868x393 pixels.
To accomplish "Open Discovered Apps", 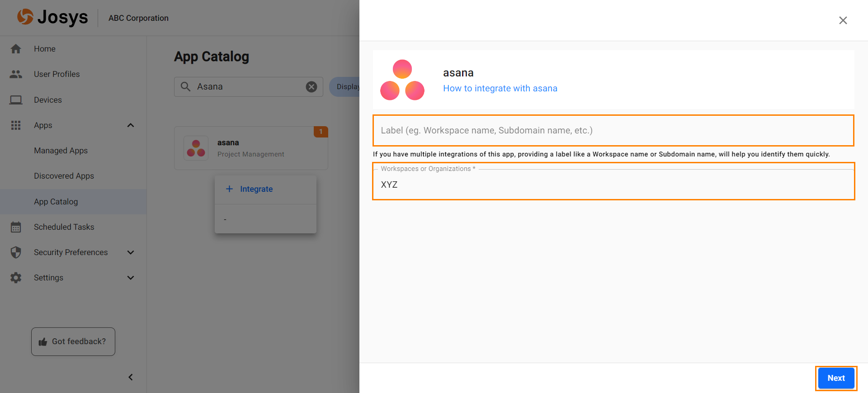I will click(64, 176).
